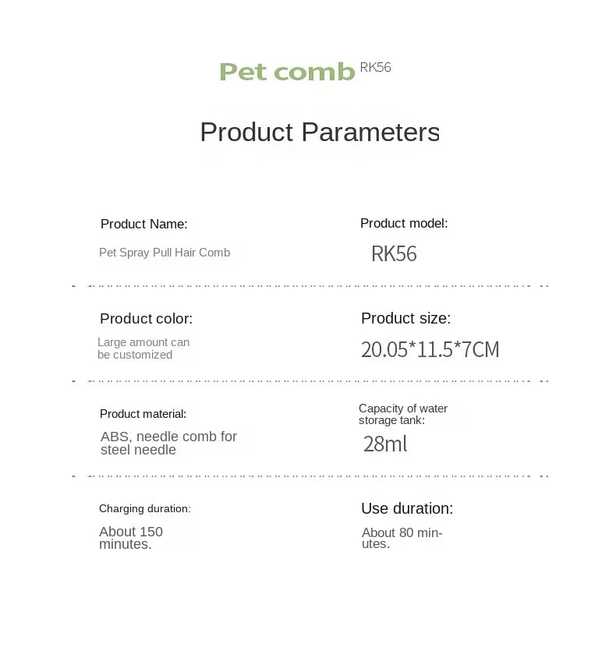Click the Use duration: label
This screenshot has width=616, height=672.
tap(407, 508)
